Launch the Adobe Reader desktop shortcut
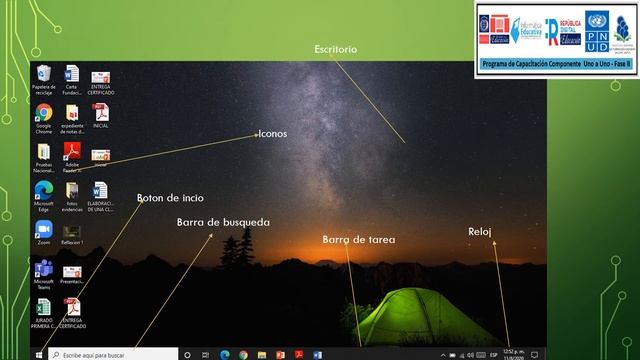640x360 pixels. [72, 158]
